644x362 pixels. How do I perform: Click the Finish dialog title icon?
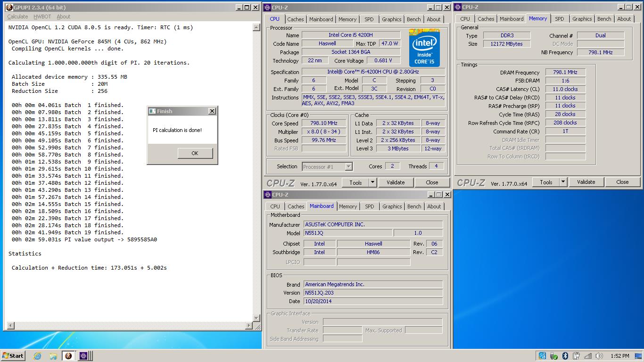click(152, 111)
